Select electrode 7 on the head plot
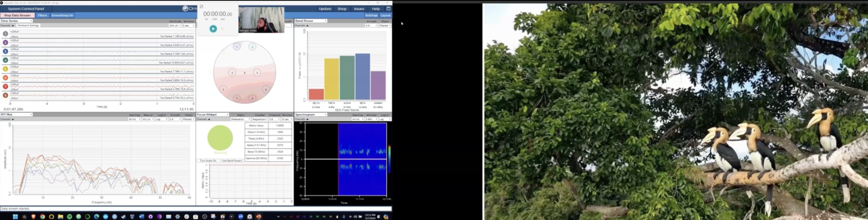This screenshot has width=868, height=220. pyautogui.click(x=237, y=98)
